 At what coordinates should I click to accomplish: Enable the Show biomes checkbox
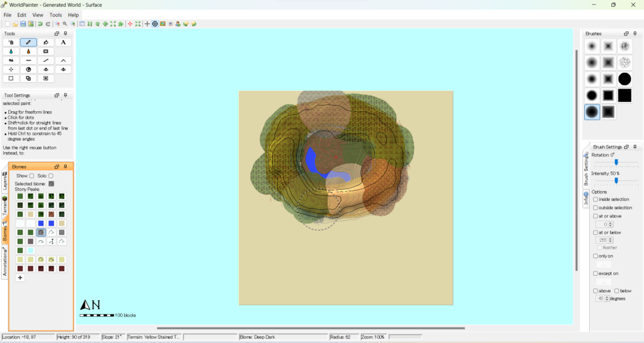pyautogui.click(x=32, y=176)
